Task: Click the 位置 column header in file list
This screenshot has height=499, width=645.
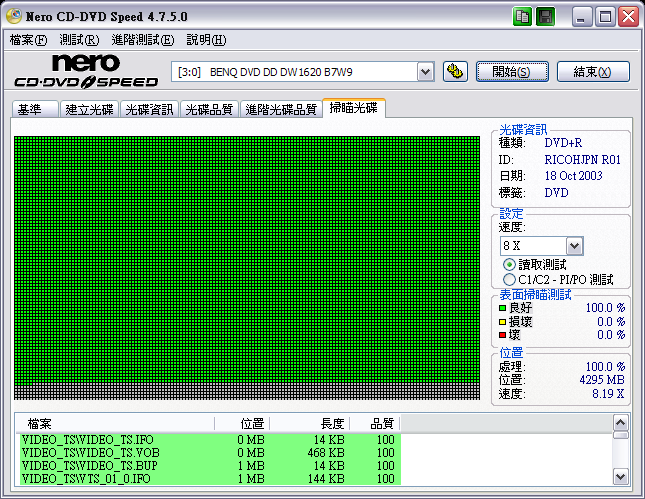Action: click(242, 423)
